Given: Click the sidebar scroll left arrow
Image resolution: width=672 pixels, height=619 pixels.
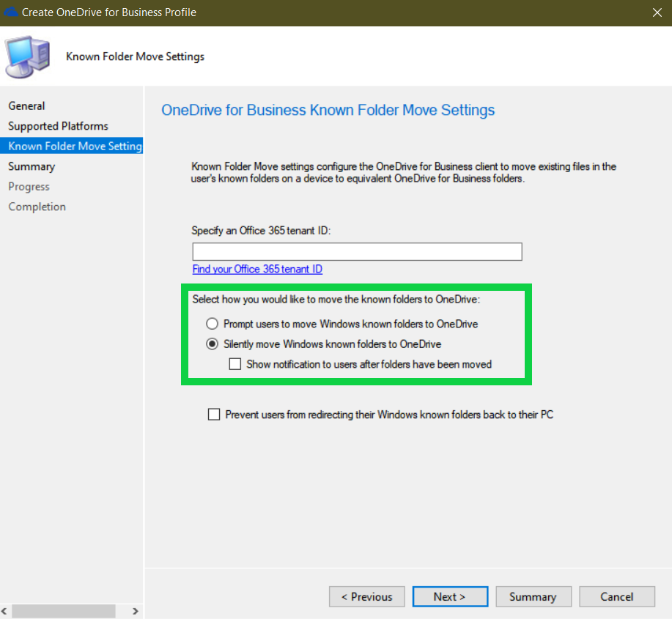Looking at the screenshot, I should coord(4,611).
